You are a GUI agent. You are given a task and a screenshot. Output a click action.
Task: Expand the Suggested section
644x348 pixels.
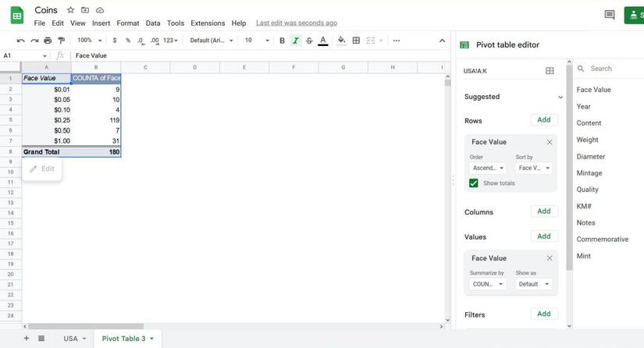click(x=560, y=98)
